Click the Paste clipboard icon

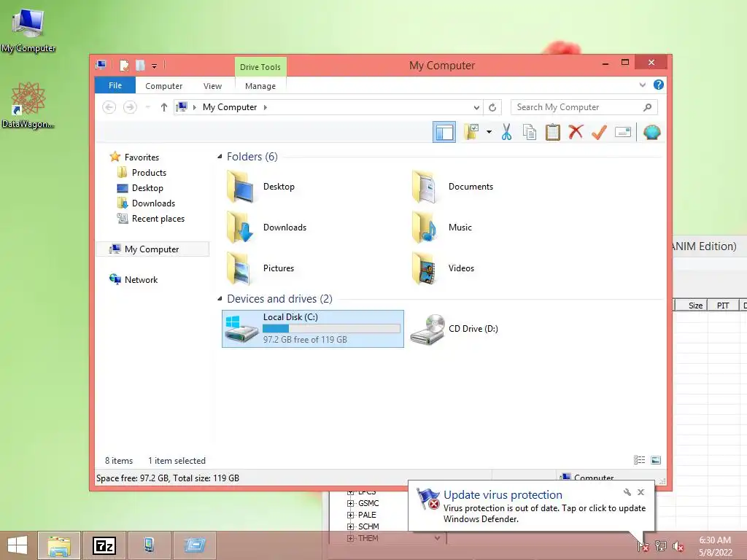click(x=553, y=132)
